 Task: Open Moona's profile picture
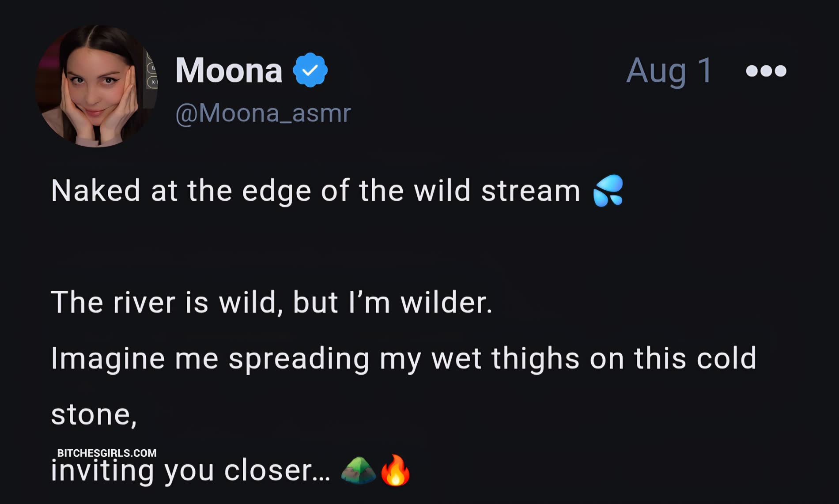[96, 86]
